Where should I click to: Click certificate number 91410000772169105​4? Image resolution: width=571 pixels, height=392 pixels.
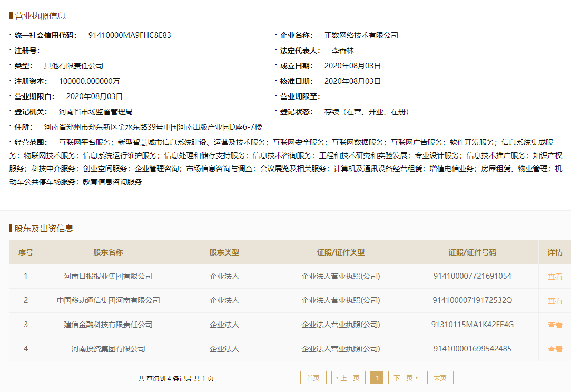pyautogui.click(x=472, y=276)
